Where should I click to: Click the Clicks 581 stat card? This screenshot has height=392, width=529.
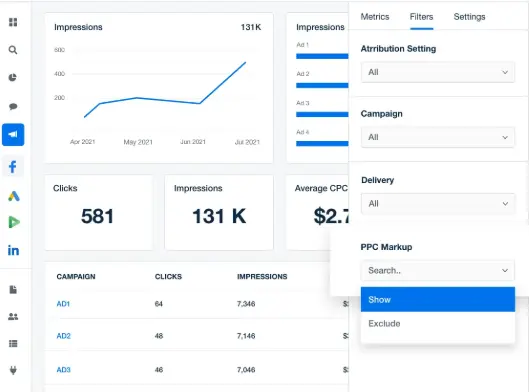(x=99, y=213)
